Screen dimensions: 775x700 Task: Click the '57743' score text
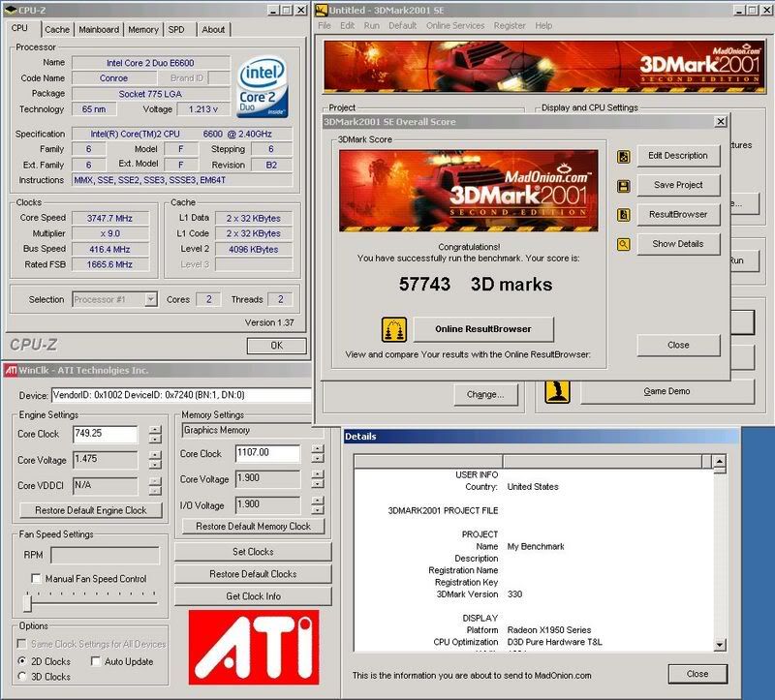tap(424, 284)
